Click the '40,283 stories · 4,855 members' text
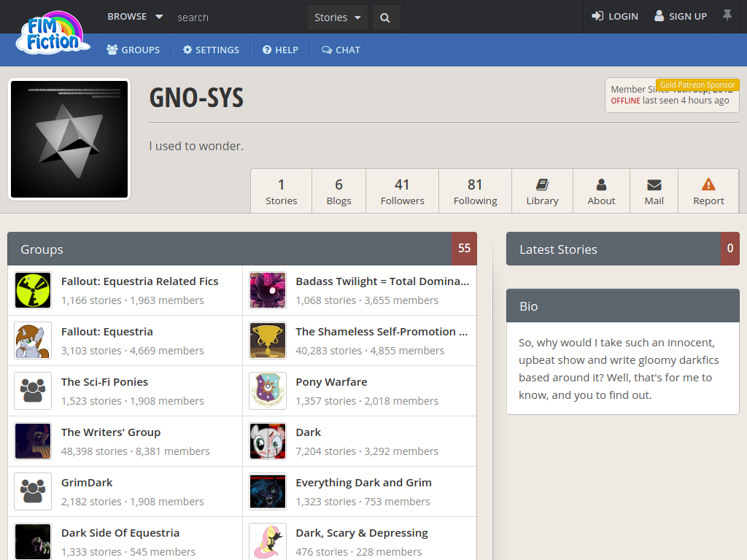The image size is (747, 560). 370,351
